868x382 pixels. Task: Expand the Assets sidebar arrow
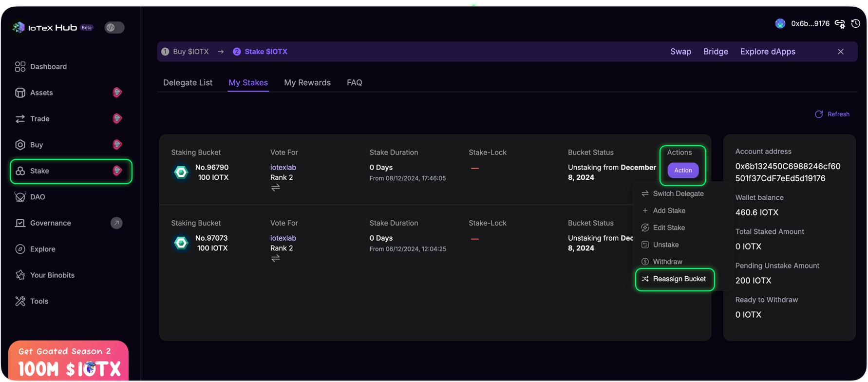pos(117,93)
